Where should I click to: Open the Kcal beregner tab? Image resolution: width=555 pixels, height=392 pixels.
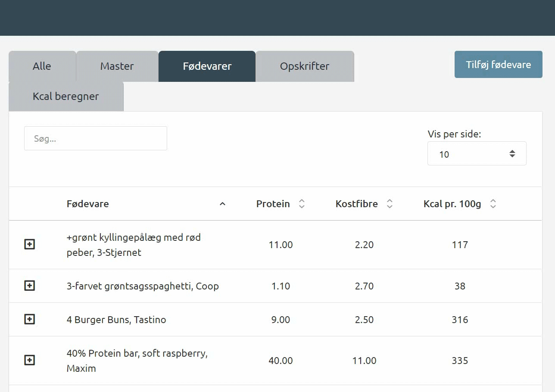(65, 96)
